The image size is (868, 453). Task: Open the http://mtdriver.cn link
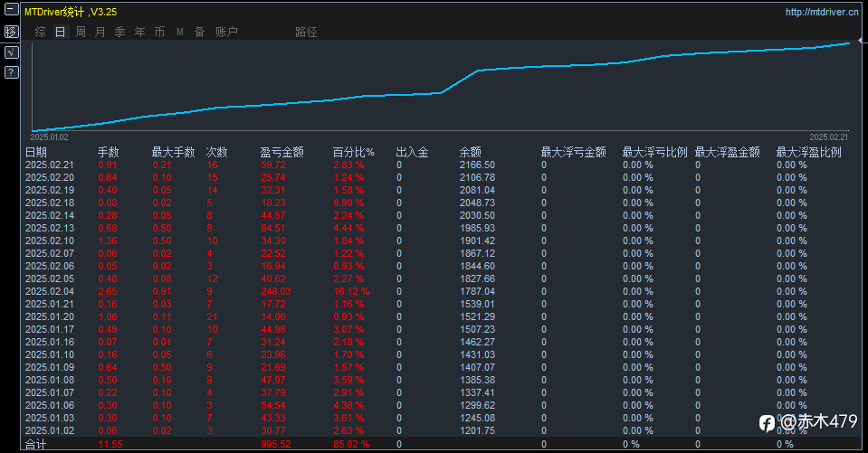(x=822, y=12)
